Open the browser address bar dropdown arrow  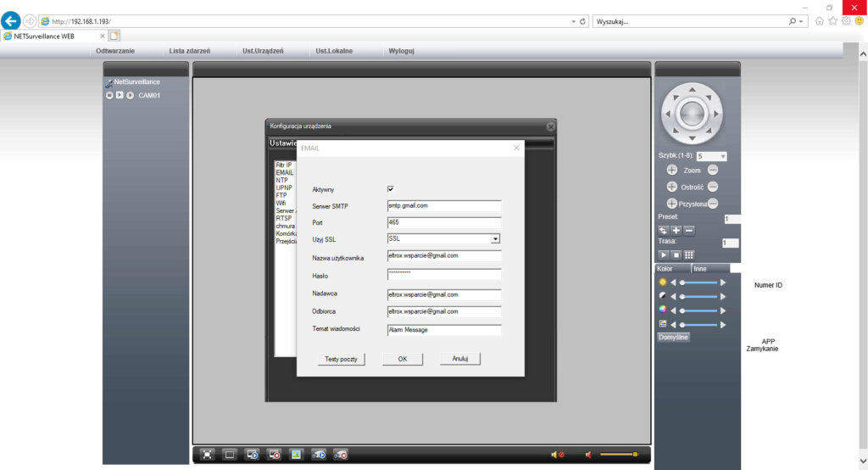point(573,20)
